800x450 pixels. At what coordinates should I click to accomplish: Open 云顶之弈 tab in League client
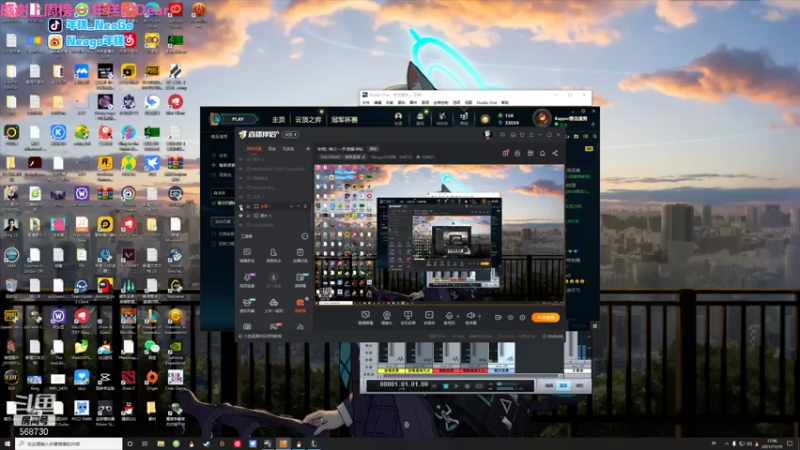(x=308, y=119)
